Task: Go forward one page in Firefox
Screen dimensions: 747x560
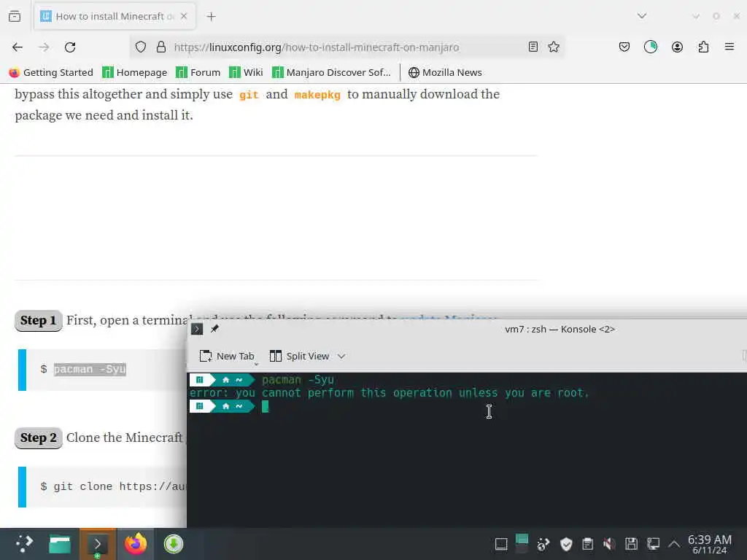Action: [x=44, y=47]
